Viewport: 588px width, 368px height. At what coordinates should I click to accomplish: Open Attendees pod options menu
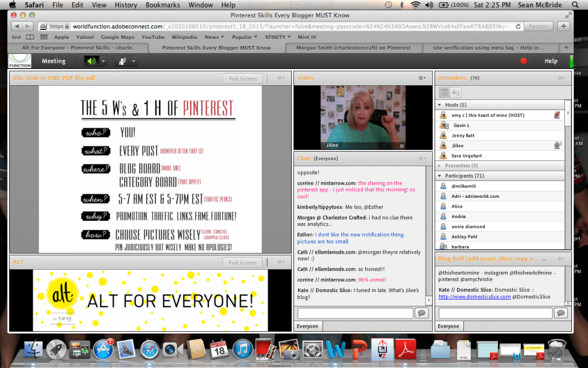point(561,78)
